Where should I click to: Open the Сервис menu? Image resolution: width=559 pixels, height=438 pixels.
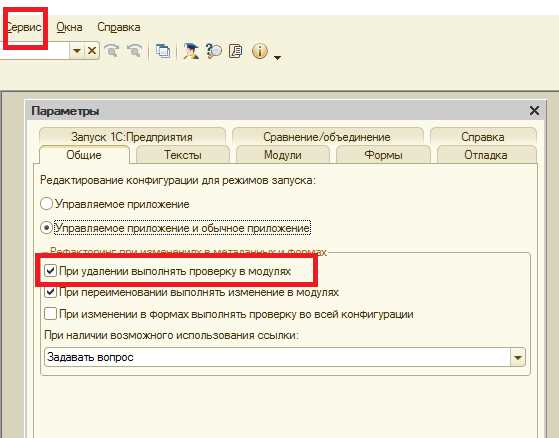point(24,27)
